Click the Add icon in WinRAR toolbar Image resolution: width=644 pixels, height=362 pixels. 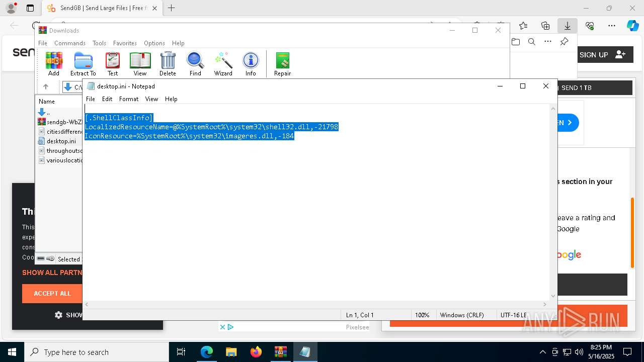(x=54, y=64)
